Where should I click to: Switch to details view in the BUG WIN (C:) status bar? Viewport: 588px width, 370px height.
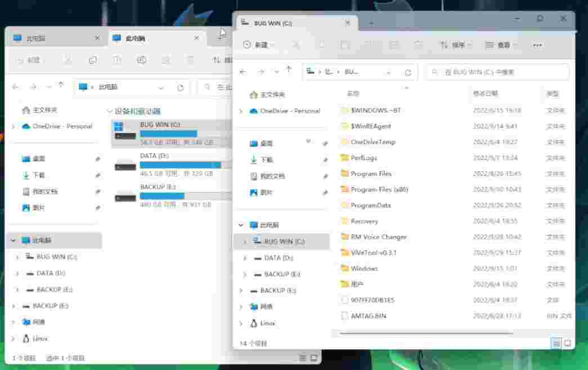(556, 343)
